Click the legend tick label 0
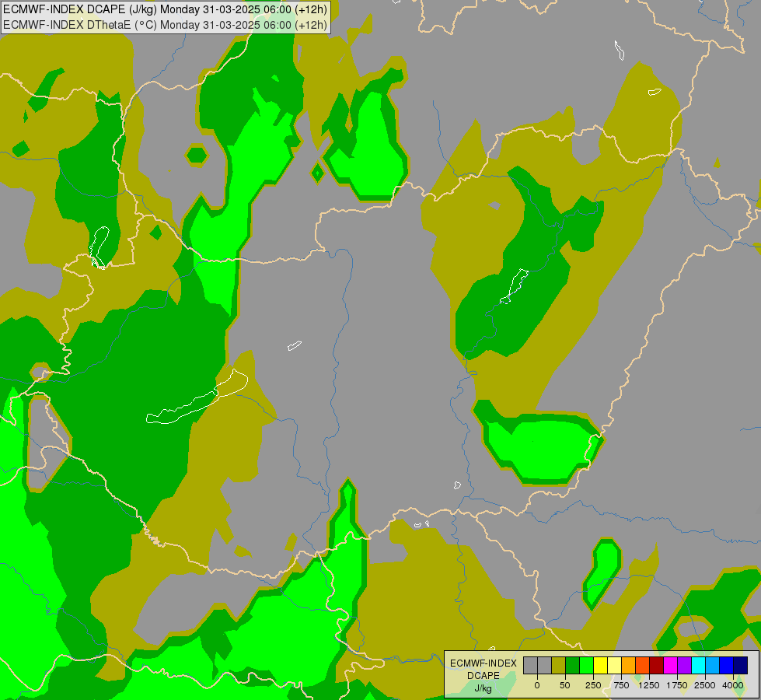761x700 pixels. click(x=537, y=685)
